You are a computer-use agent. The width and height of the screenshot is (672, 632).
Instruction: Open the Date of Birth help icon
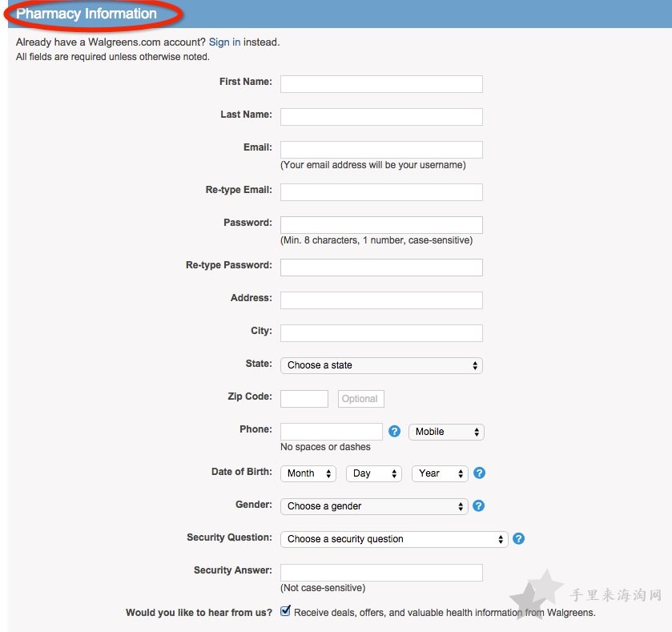[479, 473]
